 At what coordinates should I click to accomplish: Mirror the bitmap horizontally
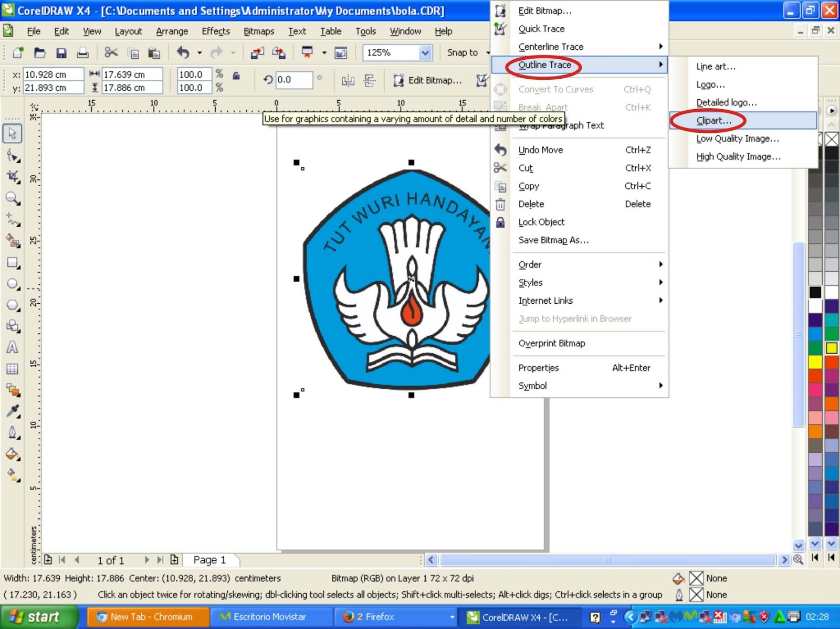(348, 80)
